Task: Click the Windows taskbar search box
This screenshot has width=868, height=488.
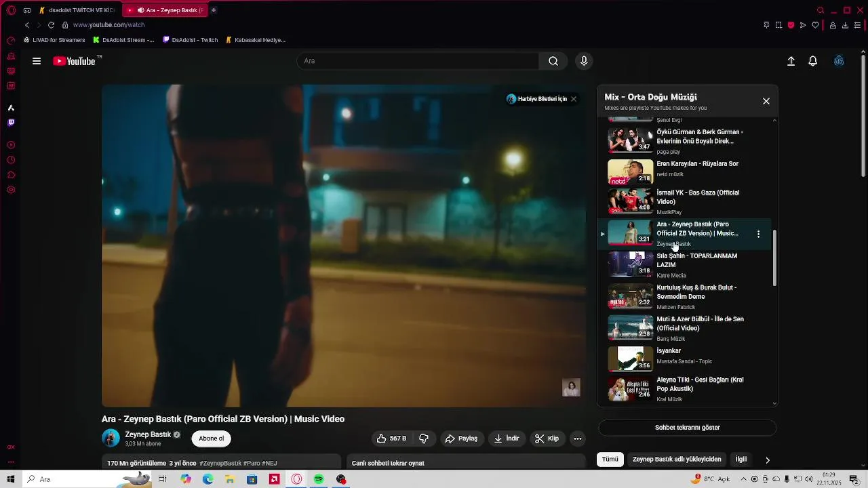Action: [x=88, y=479]
